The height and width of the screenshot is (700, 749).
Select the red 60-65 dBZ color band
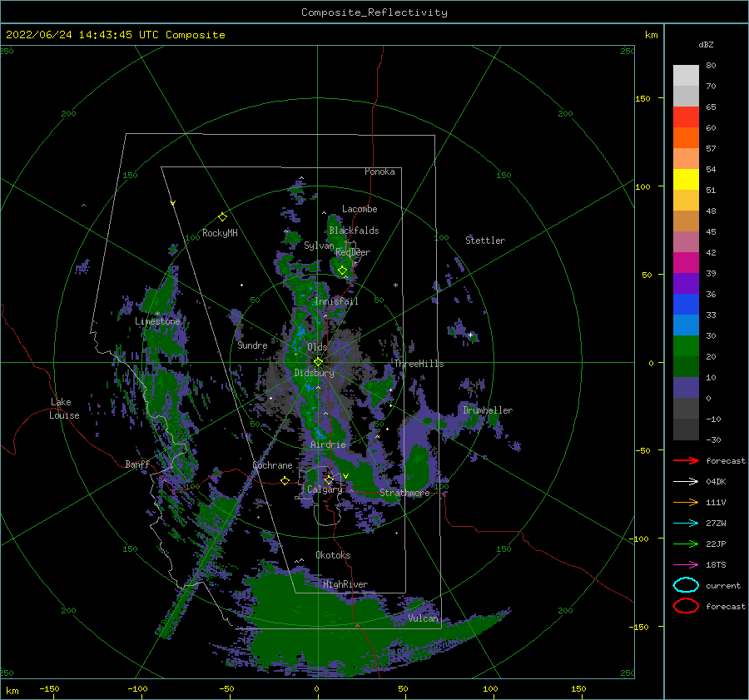[686, 117]
